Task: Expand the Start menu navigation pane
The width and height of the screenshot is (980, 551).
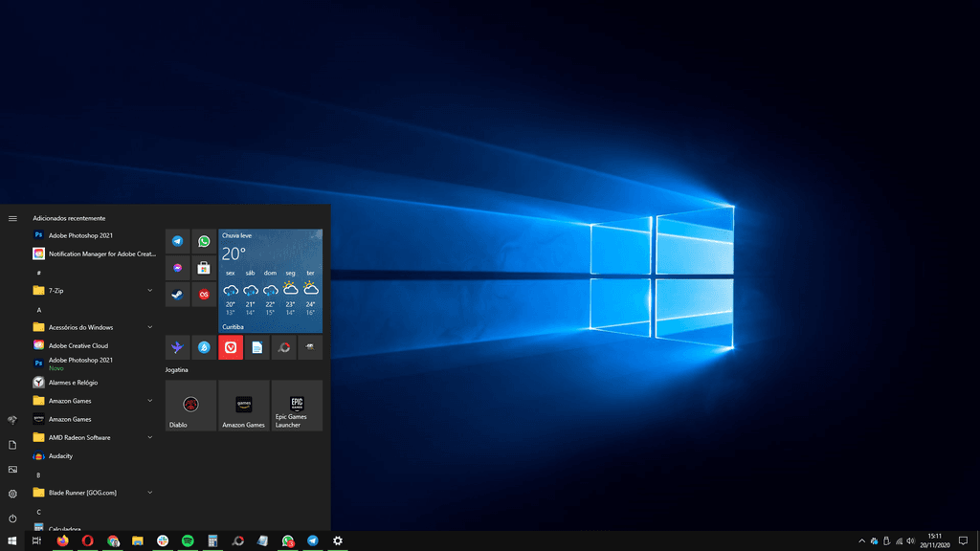Action: point(12,218)
